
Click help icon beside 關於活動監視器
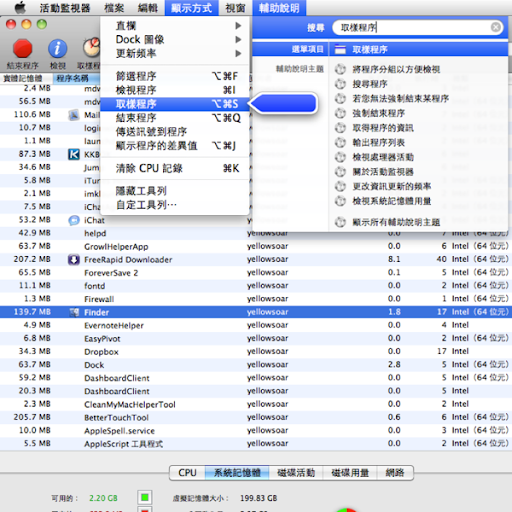[x=340, y=172]
